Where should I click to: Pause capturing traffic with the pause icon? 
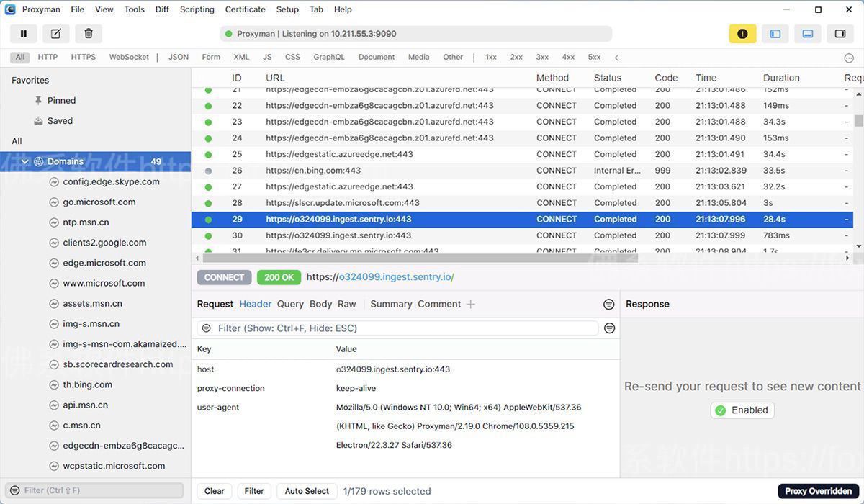[23, 33]
